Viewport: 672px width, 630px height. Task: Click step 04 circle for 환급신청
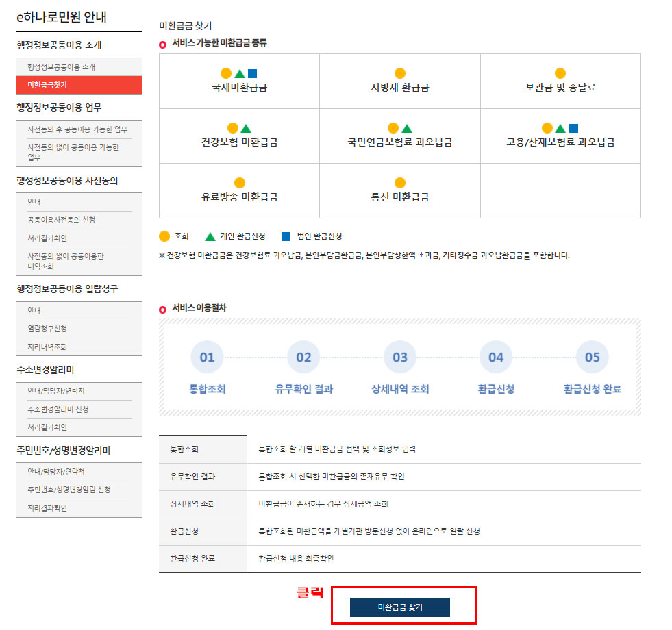click(496, 357)
